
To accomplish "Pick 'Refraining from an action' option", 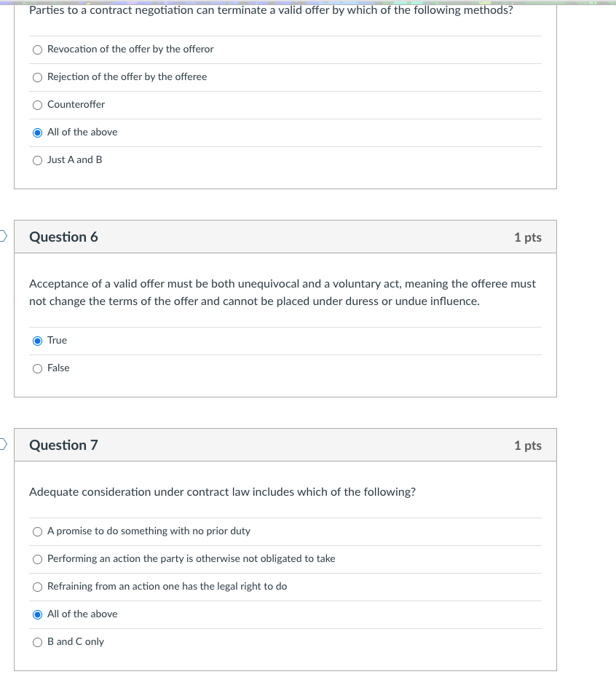I will pyautogui.click(x=38, y=587).
